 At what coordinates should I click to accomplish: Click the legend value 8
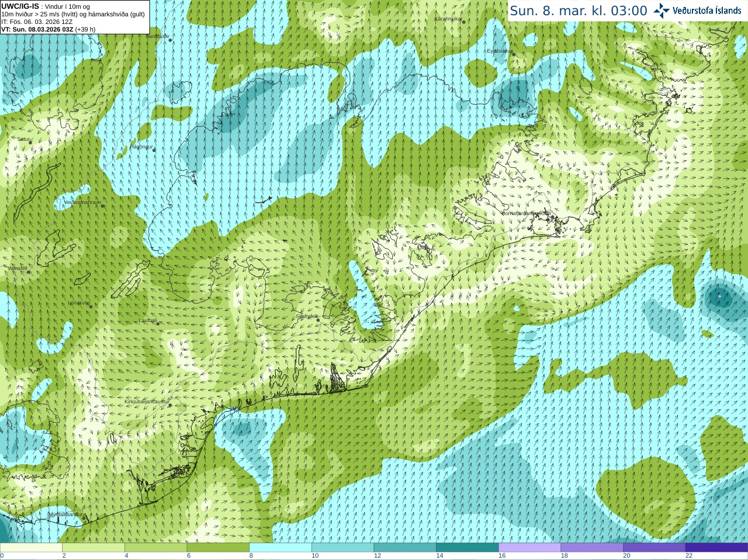coord(251,556)
